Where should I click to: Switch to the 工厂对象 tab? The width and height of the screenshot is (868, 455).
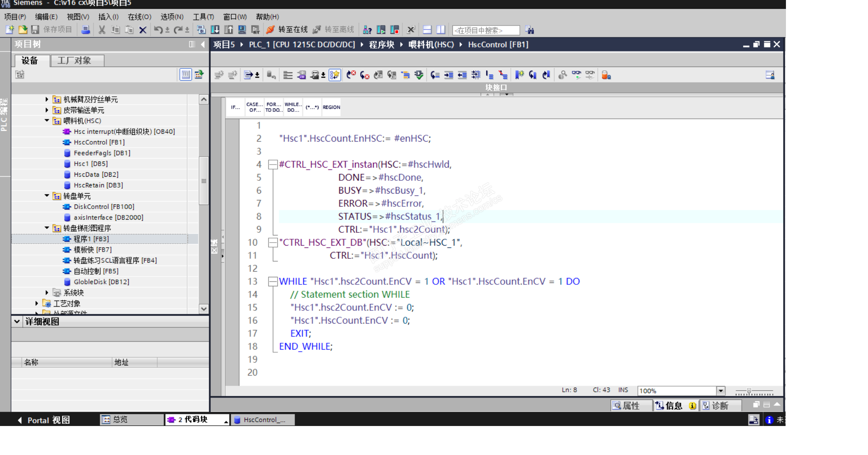(75, 61)
